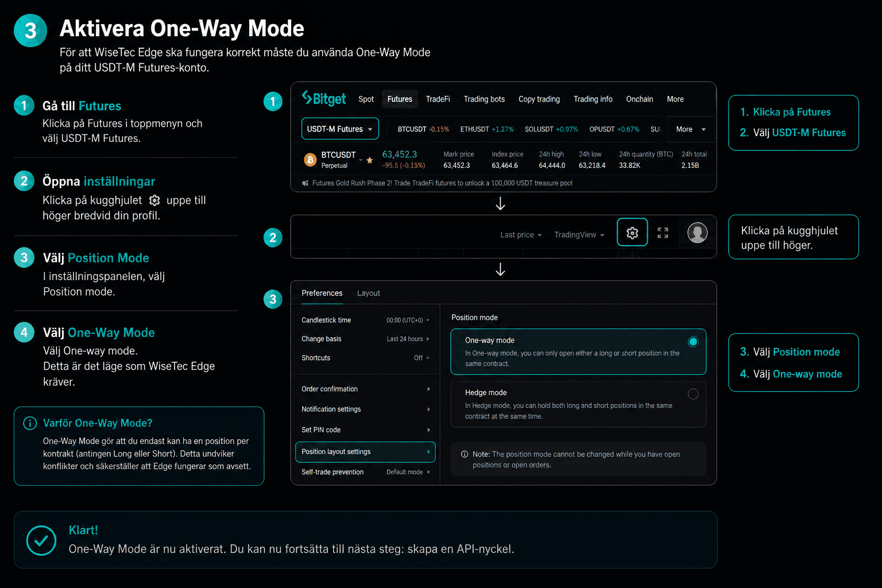Image resolution: width=882 pixels, height=588 pixels.
Task: Open the More dropdown in the ticker bar
Action: point(691,129)
